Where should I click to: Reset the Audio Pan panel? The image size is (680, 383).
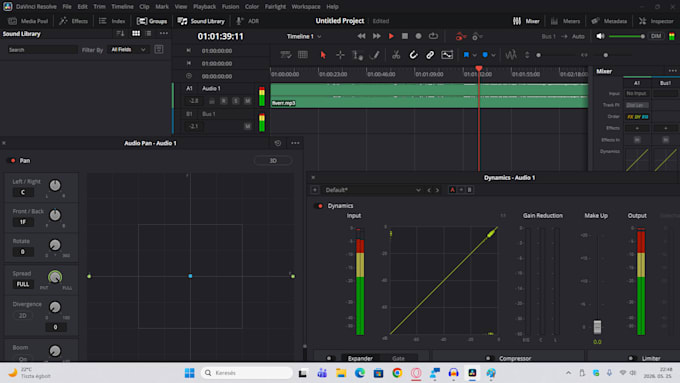pyautogui.click(x=278, y=143)
